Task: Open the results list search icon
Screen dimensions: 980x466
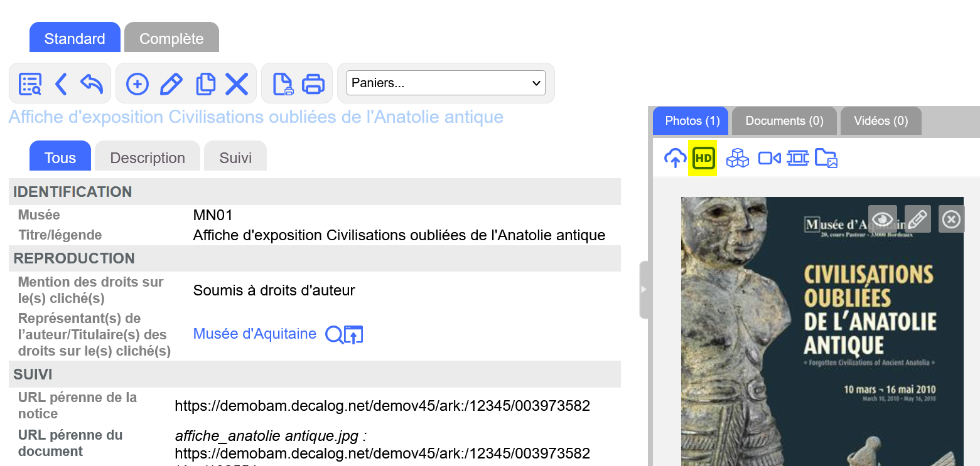Action: pos(30,83)
